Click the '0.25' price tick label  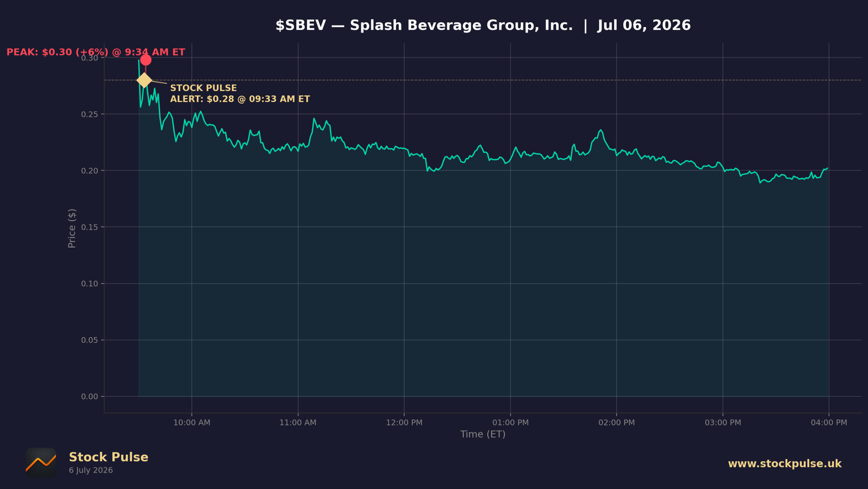(90, 114)
